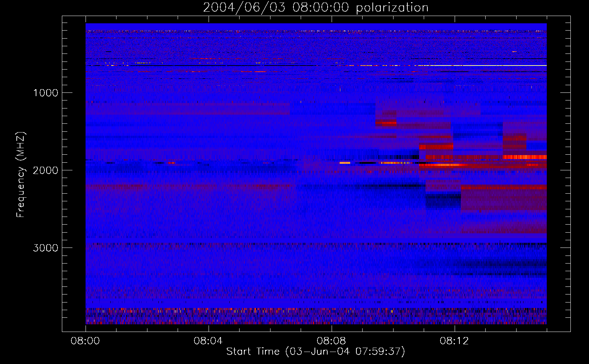
Task: Click the 1000 frequency tick label
Action: 46,93
